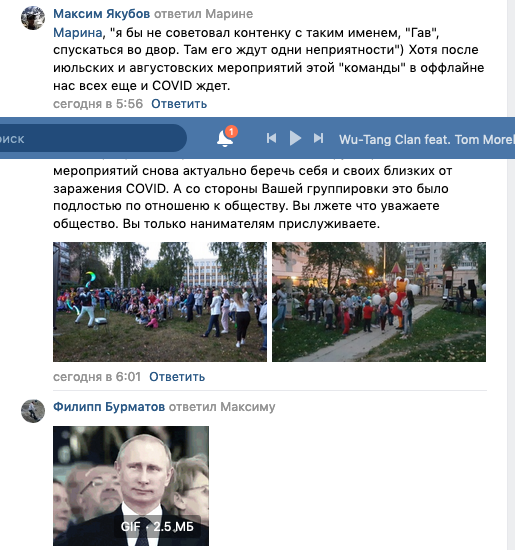
Task: Open Максим Якубов's avatar picture
Action: click(33, 18)
